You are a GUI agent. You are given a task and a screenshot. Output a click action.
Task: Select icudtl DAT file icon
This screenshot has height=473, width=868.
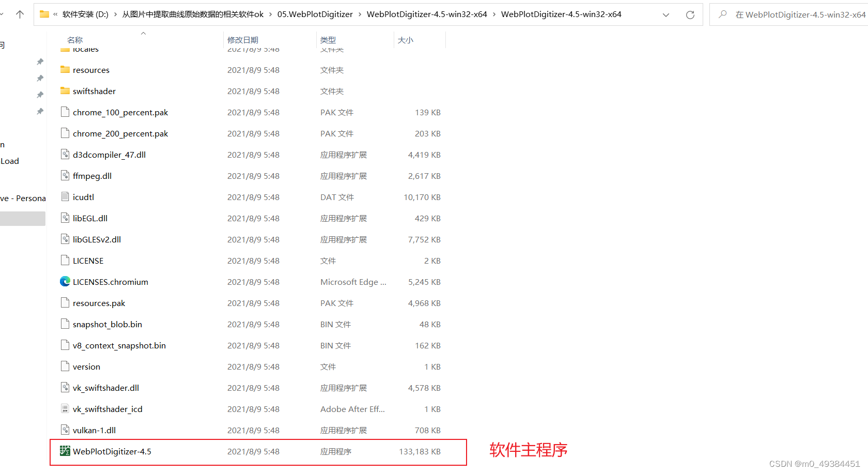pyautogui.click(x=65, y=197)
